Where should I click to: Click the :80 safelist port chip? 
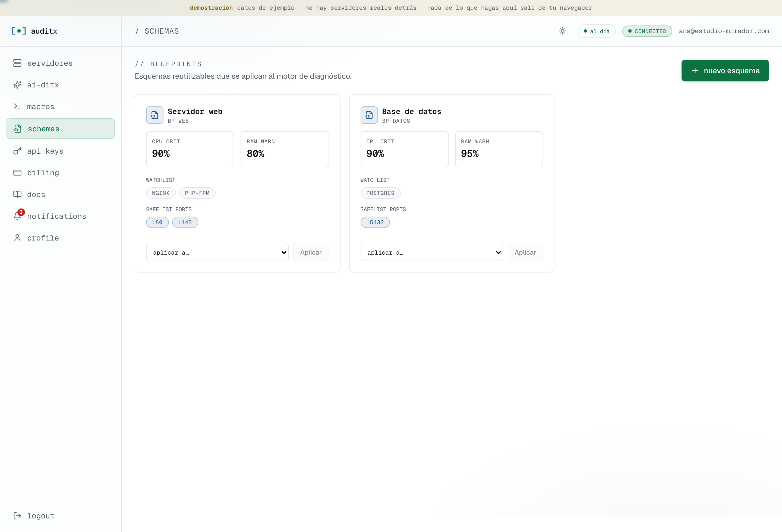click(x=157, y=222)
